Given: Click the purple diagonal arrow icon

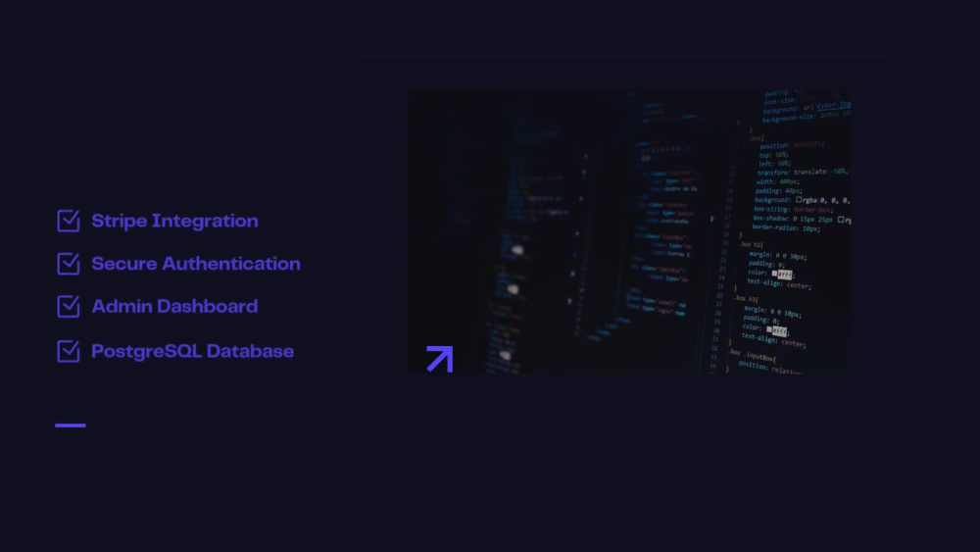Looking at the screenshot, I should tap(440, 359).
